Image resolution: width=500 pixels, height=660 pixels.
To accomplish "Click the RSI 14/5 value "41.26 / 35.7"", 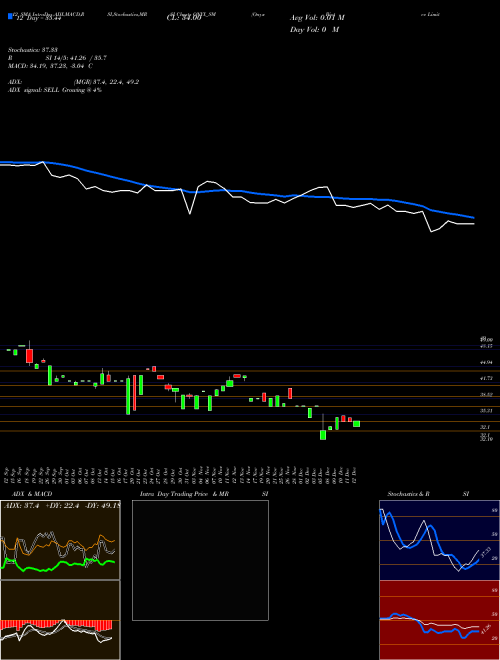I will [86, 58].
